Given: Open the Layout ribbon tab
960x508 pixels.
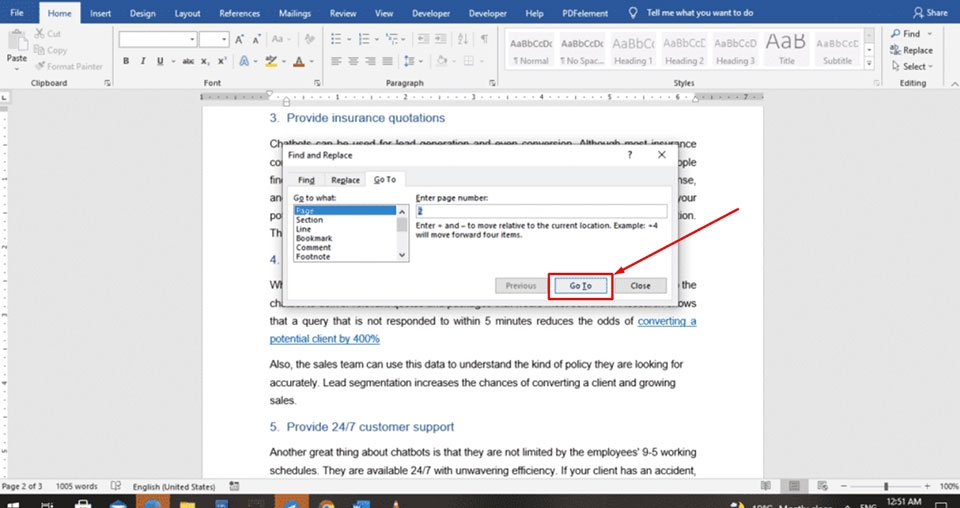Looking at the screenshot, I should tap(187, 13).
